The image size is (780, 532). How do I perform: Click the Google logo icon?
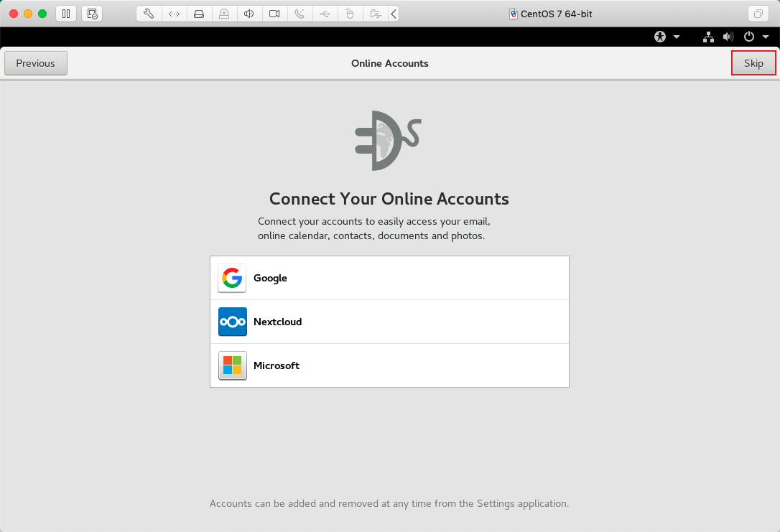click(x=232, y=278)
